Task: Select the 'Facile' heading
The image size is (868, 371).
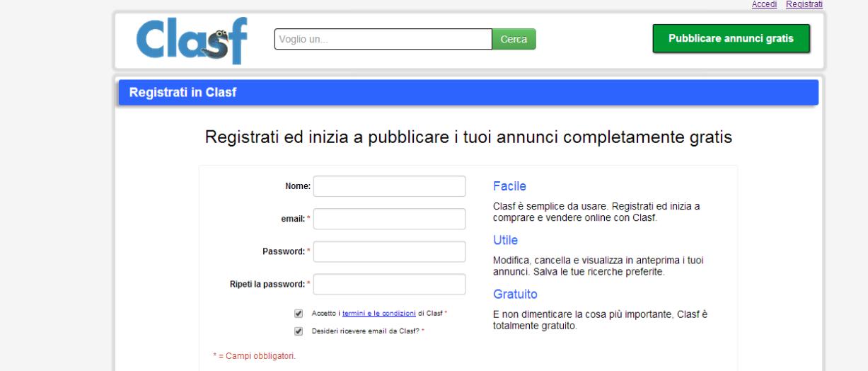Action: point(509,186)
